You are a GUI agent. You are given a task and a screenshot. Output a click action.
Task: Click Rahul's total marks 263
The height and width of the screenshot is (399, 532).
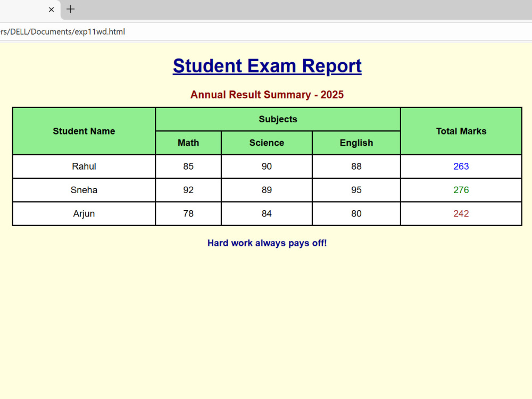coord(461,166)
